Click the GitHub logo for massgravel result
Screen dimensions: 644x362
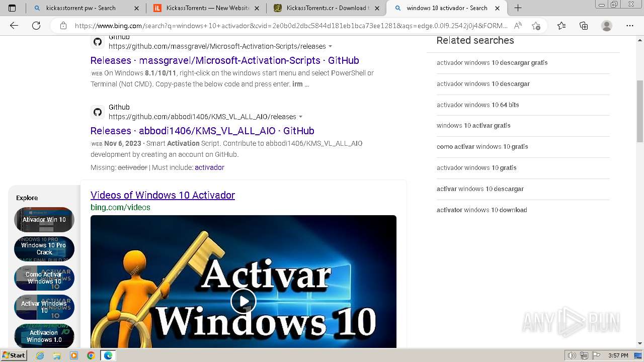98,42
